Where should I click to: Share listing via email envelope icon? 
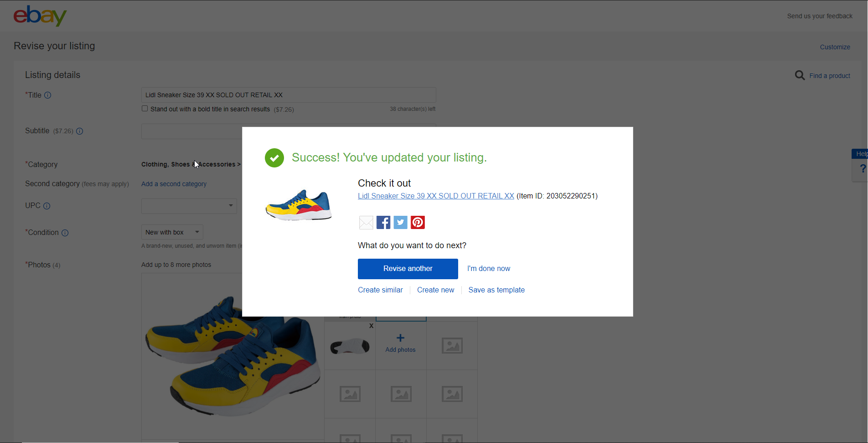click(x=366, y=223)
